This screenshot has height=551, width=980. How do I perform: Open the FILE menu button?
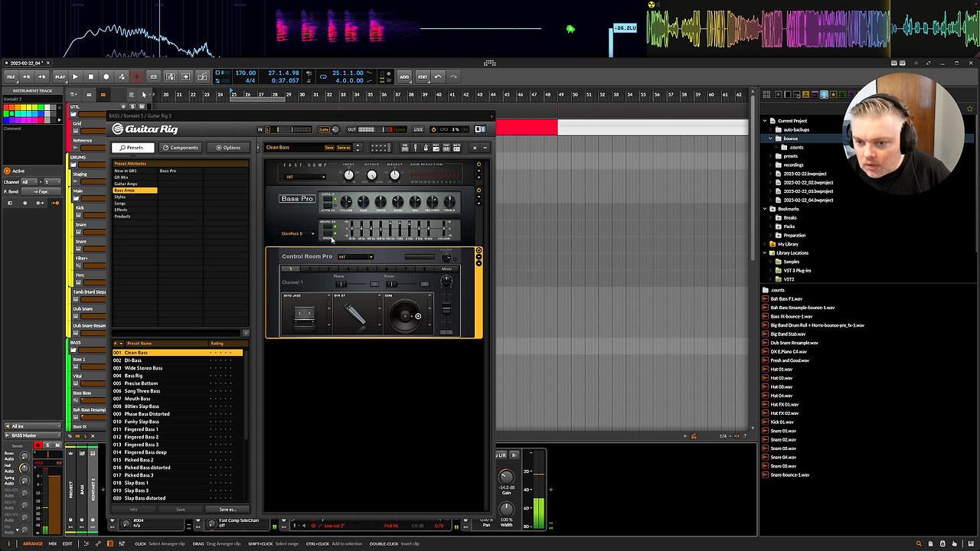tap(11, 77)
